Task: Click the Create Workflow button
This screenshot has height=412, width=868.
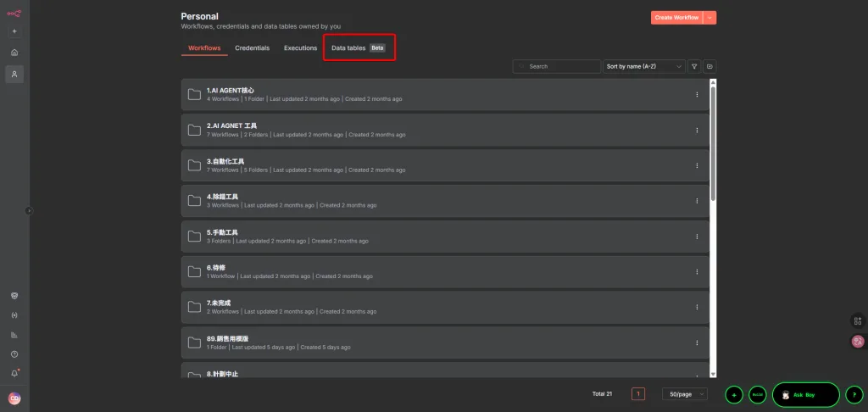Action: coord(676,18)
